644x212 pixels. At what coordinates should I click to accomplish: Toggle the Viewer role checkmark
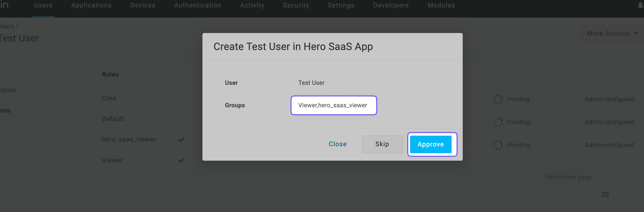tap(181, 160)
